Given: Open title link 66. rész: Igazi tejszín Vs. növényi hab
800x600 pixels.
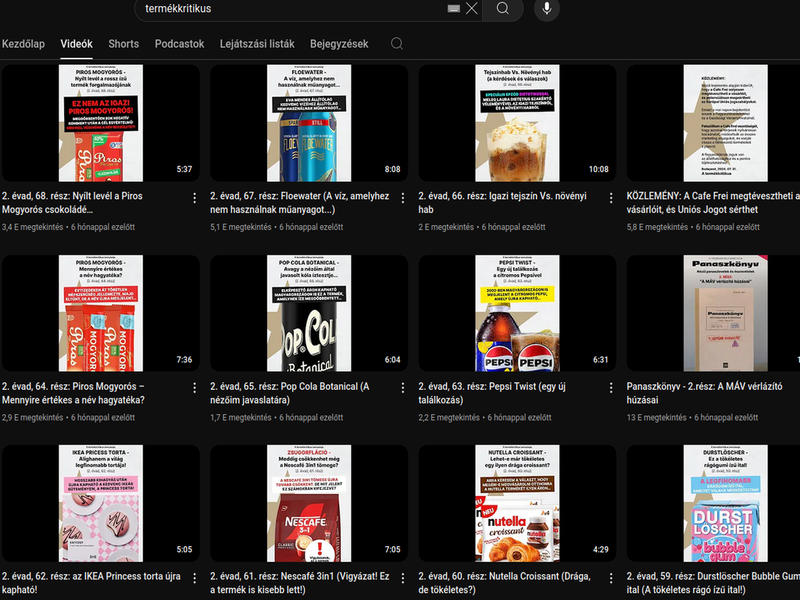Looking at the screenshot, I should coord(503,203).
